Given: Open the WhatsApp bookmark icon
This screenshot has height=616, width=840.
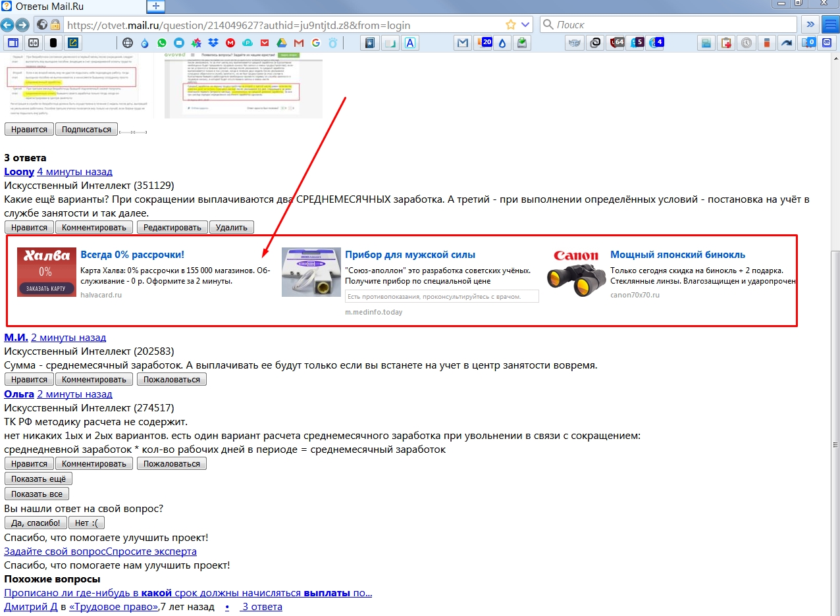Looking at the screenshot, I should 161,43.
